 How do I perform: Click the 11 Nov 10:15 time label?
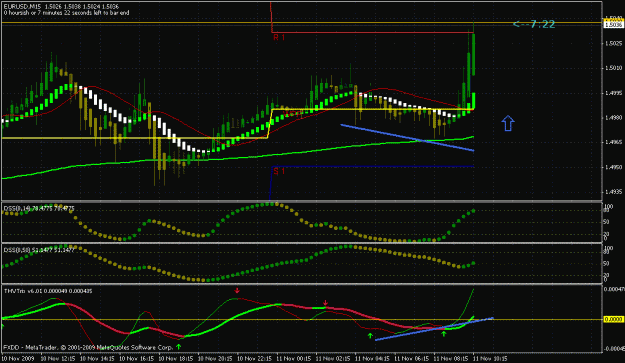click(x=490, y=359)
